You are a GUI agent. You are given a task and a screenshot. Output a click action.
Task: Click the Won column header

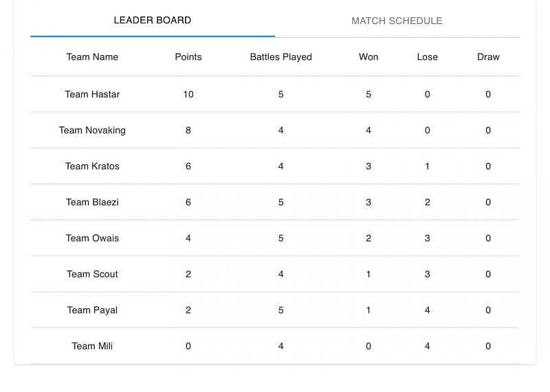(368, 57)
